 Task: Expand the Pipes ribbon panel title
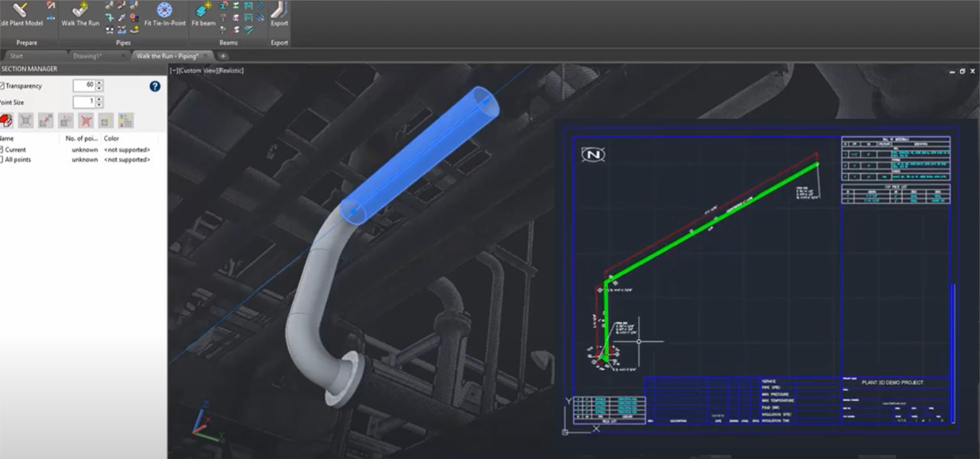point(123,43)
